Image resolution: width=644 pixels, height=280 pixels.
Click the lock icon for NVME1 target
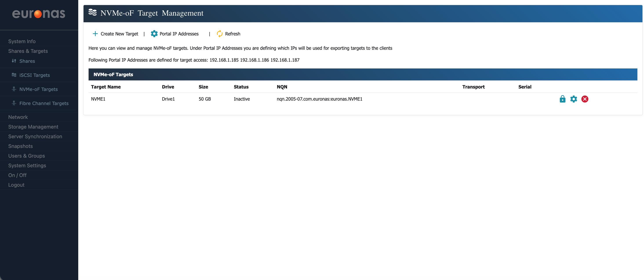562,99
